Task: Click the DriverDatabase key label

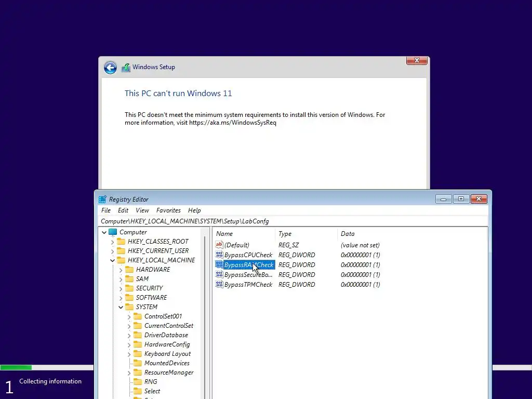Action: click(166, 335)
